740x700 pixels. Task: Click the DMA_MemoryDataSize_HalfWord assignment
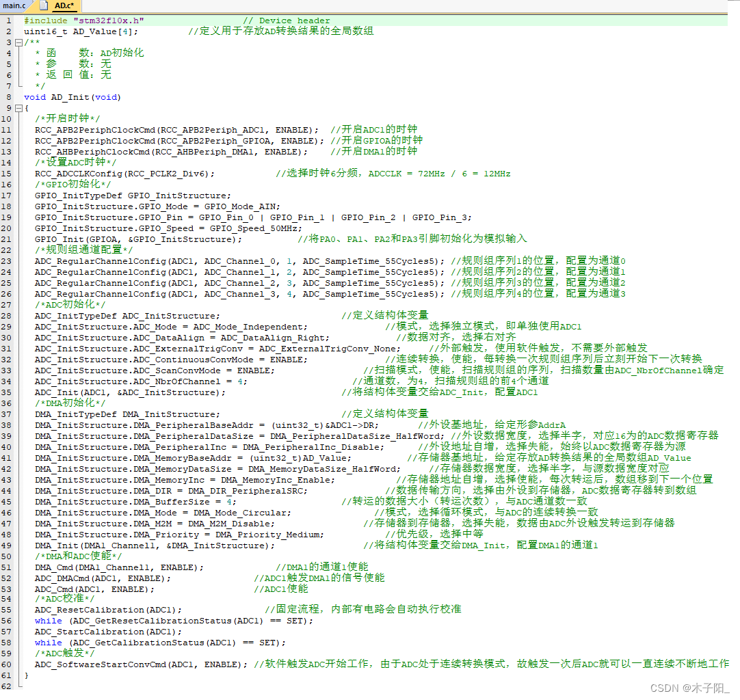click(x=217, y=469)
